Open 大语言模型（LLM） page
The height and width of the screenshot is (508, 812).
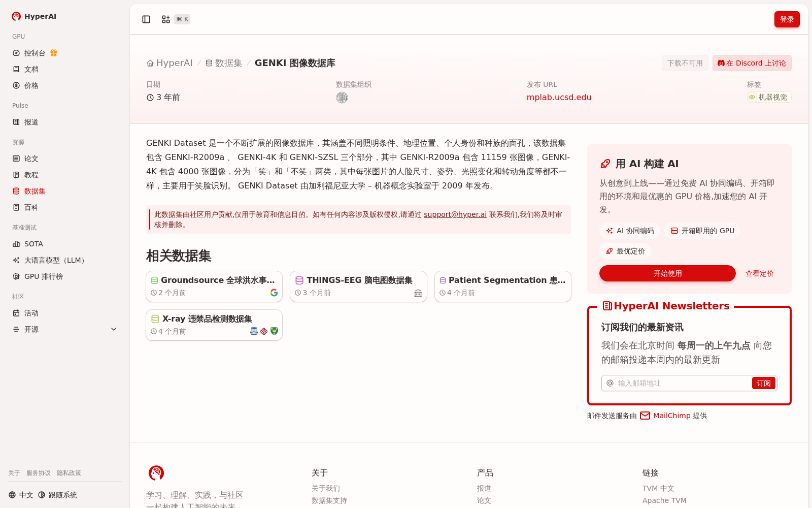tap(65, 260)
